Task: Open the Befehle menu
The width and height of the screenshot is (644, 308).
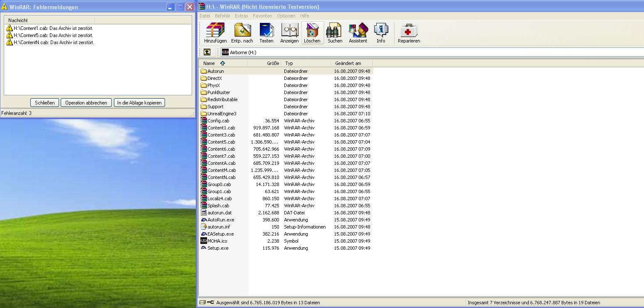Action: tap(222, 16)
